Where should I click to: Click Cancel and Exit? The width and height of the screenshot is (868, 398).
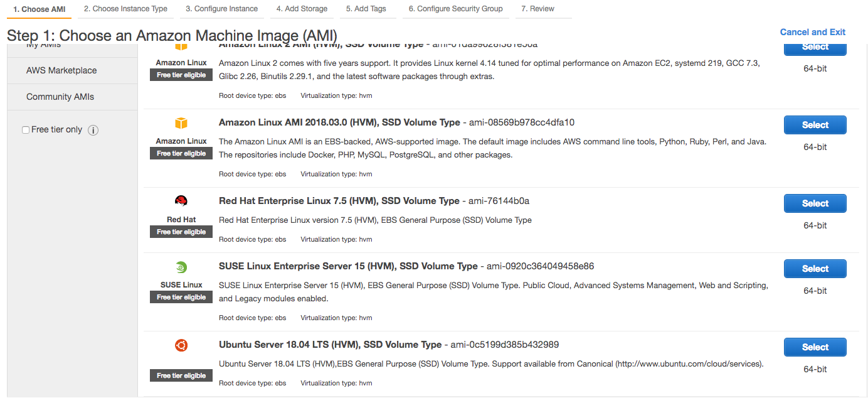point(812,32)
